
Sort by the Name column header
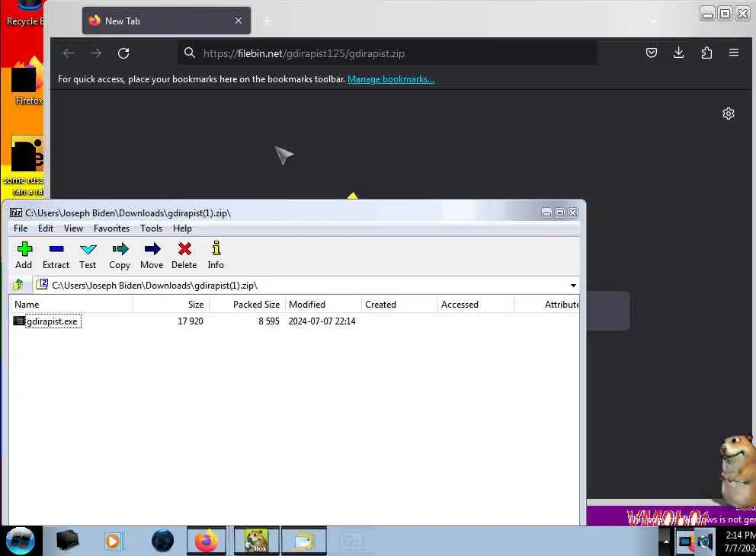[72, 305]
